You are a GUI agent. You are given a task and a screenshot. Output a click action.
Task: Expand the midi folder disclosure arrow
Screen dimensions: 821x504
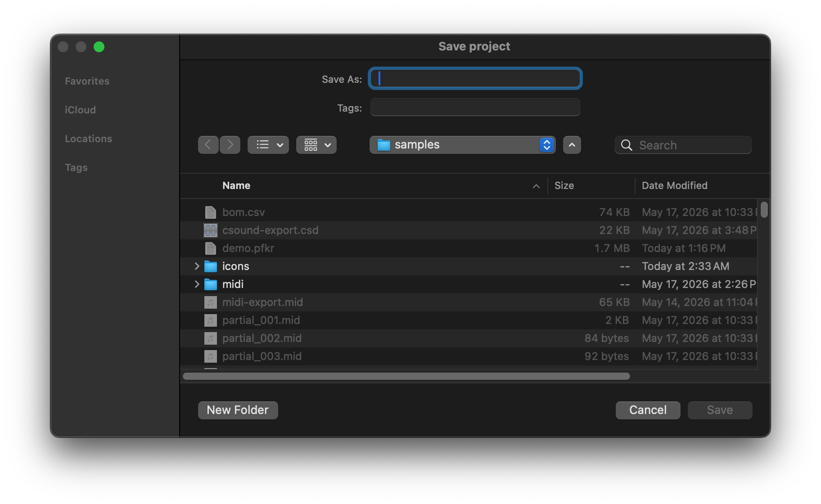[197, 284]
